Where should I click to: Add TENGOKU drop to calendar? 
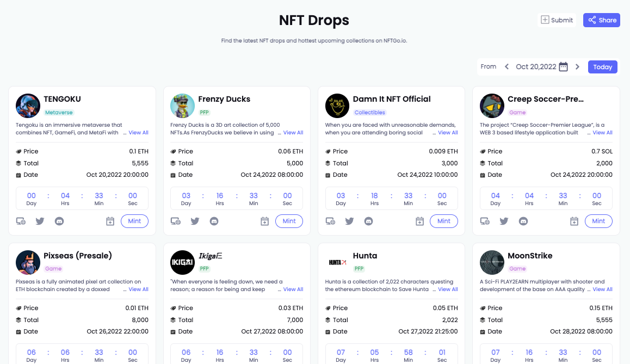(x=110, y=221)
